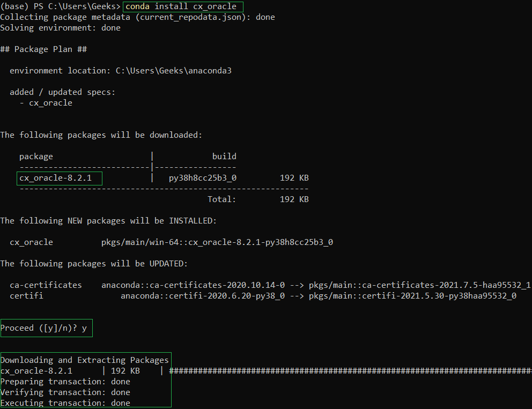The height and width of the screenshot is (409, 532).
Task: Click 'pkgs/main::certifi-2021.5.30-py38haa95532_0' new version text
Action: (412, 296)
